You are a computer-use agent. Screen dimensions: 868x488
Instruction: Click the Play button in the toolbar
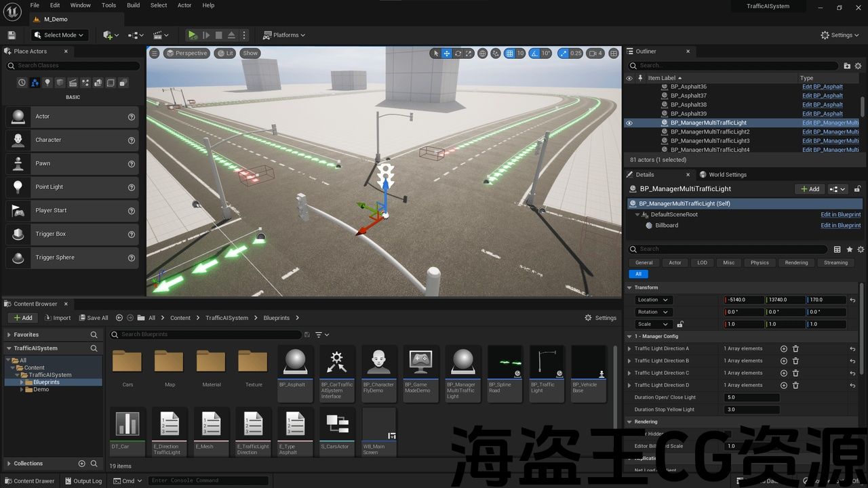[193, 35]
